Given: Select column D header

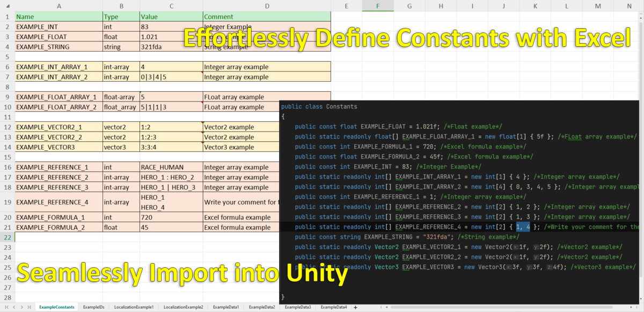Looking at the screenshot, I should [267, 6].
